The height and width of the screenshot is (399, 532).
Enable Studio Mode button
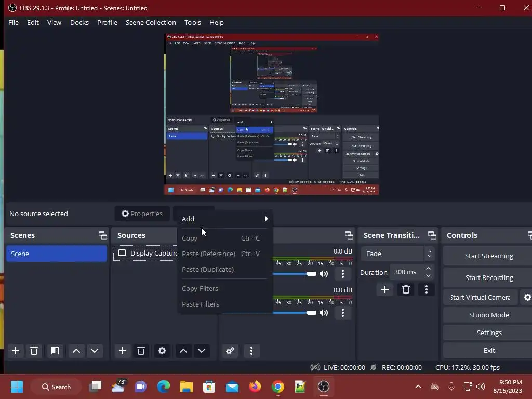click(x=488, y=315)
